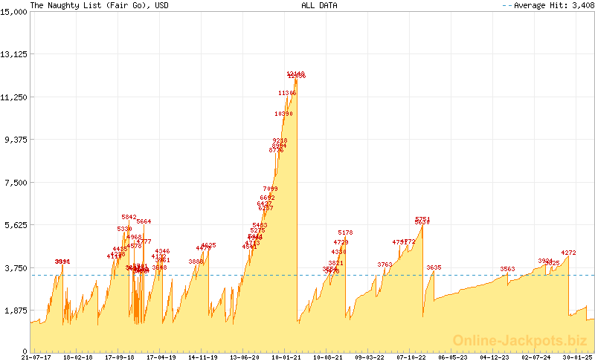The width and height of the screenshot is (595, 364).
Task: Click the dashed blue average hit line
Action: 461,276
